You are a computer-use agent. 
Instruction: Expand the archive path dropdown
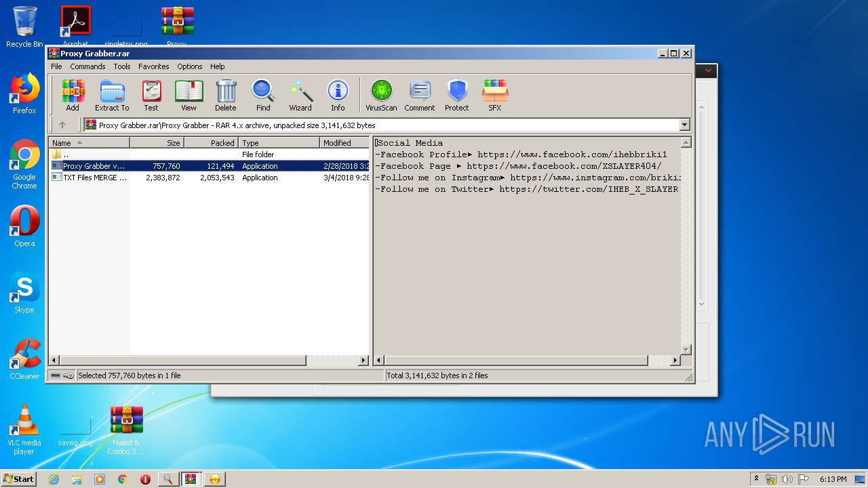[684, 125]
